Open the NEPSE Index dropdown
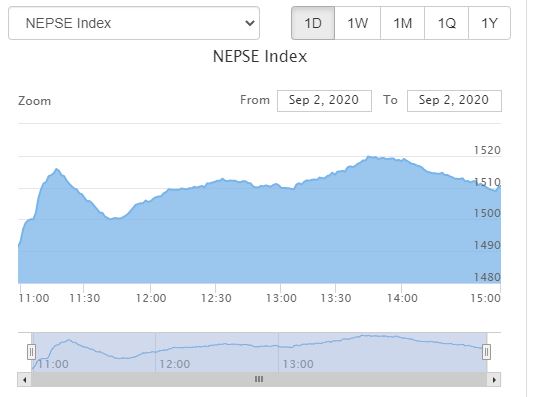The width and height of the screenshot is (549, 397). coord(134,23)
